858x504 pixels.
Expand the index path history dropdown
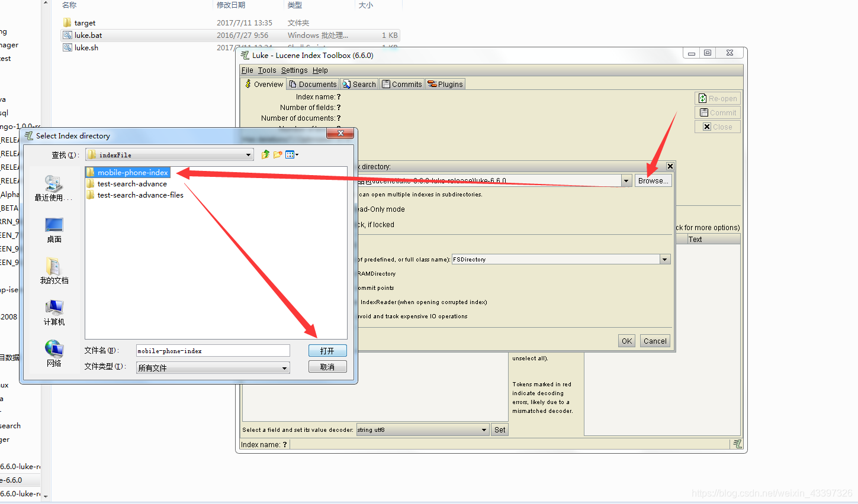coord(626,180)
